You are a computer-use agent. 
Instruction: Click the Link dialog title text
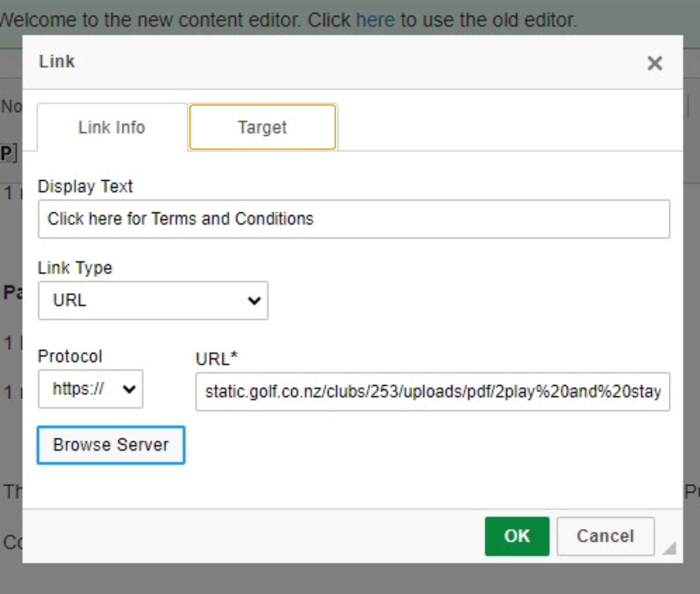[x=57, y=62]
